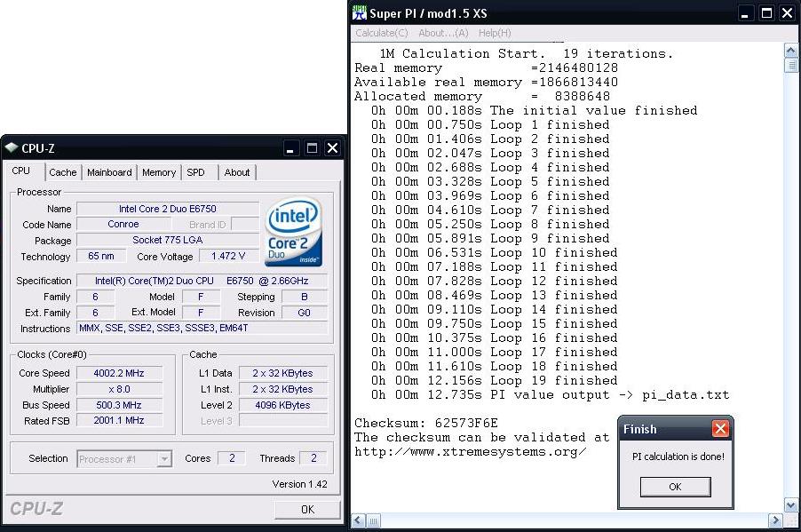Image resolution: width=801 pixels, height=532 pixels.
Task: Click the Stepping value B
Action: tap(304, 297)
